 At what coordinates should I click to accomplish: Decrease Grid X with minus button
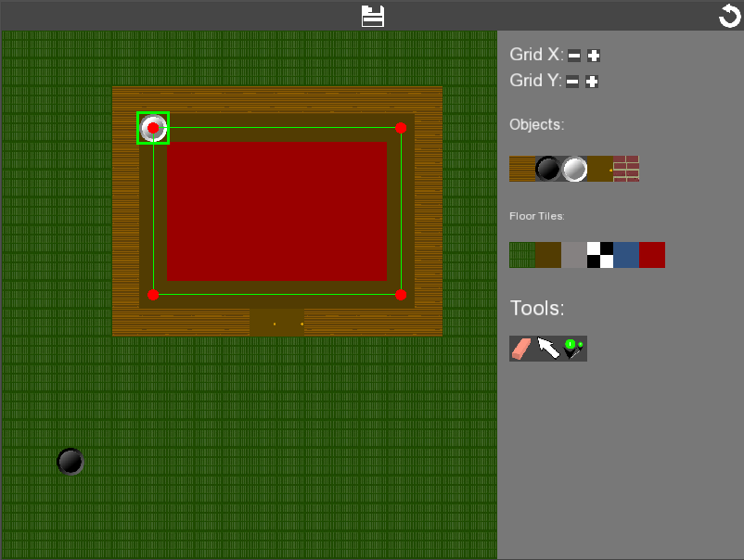point(574,56)
